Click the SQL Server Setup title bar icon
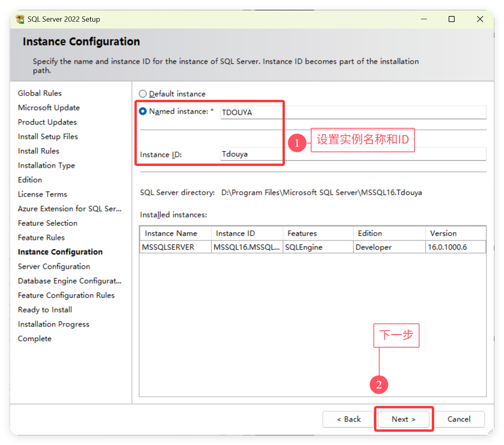Image resolution: width=504 pixels, height=445 pixels. point(20,19)
